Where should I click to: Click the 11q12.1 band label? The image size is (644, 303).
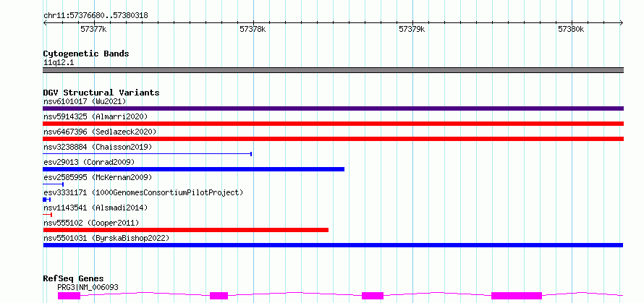pyautogui.click(x=59, y=63)
